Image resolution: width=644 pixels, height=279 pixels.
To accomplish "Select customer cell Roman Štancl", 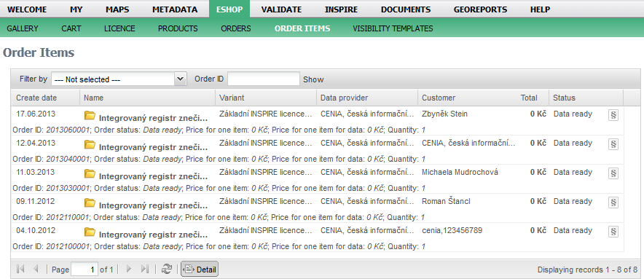I will [x=446, y=201].
